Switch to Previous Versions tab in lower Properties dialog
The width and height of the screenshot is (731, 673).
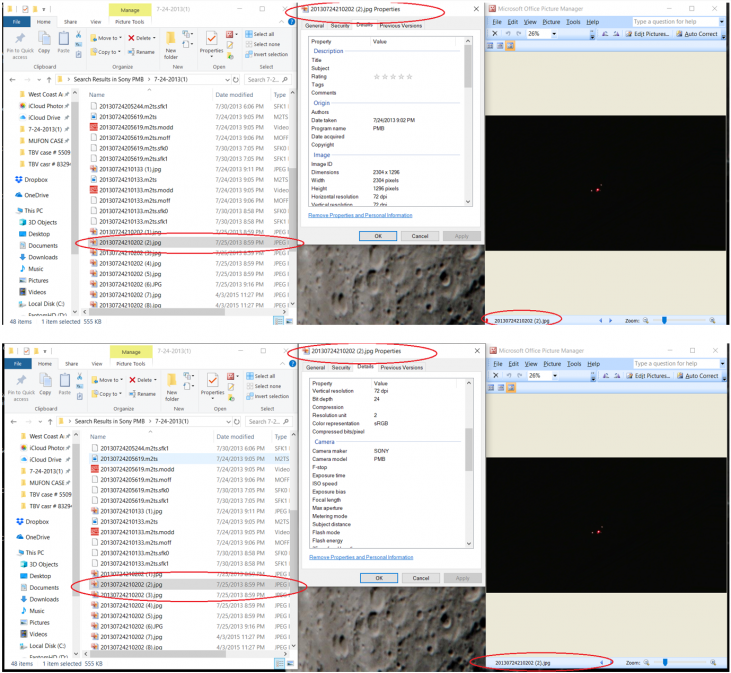[402, 368]
